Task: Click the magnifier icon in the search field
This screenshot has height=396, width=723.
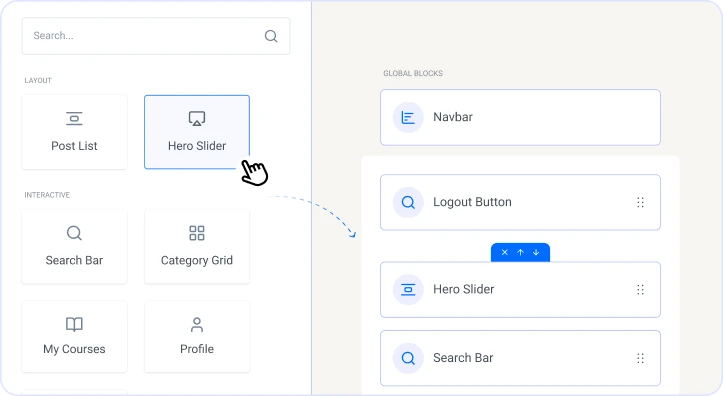Action: pyautogui.click(x=271, y=36)
